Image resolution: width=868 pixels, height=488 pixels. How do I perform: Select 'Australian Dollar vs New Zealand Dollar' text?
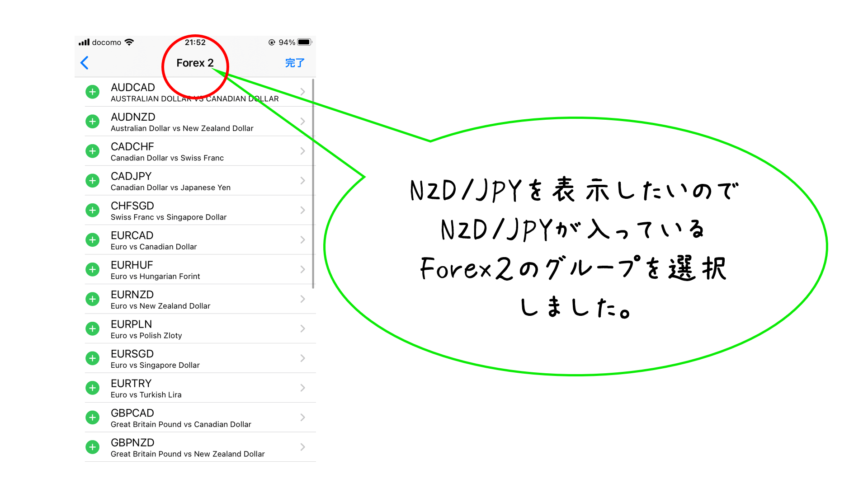coord(182,128)
